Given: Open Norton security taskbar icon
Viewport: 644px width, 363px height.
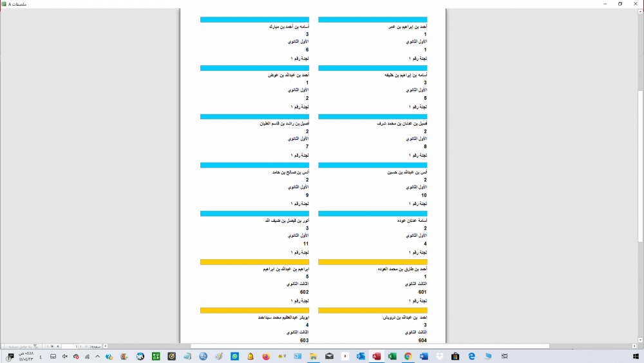Looking at the screenshot, I should 172,357.
